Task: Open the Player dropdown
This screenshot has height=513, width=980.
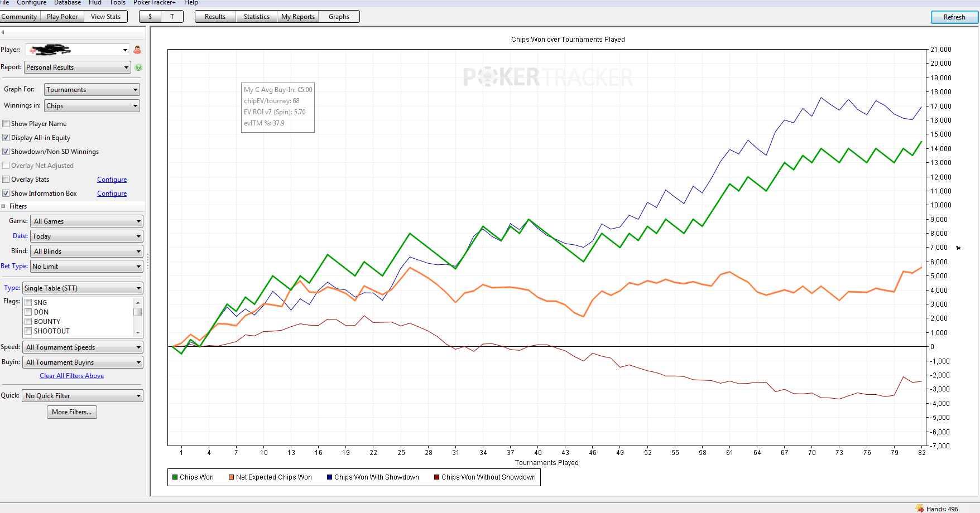Action: 77,50
